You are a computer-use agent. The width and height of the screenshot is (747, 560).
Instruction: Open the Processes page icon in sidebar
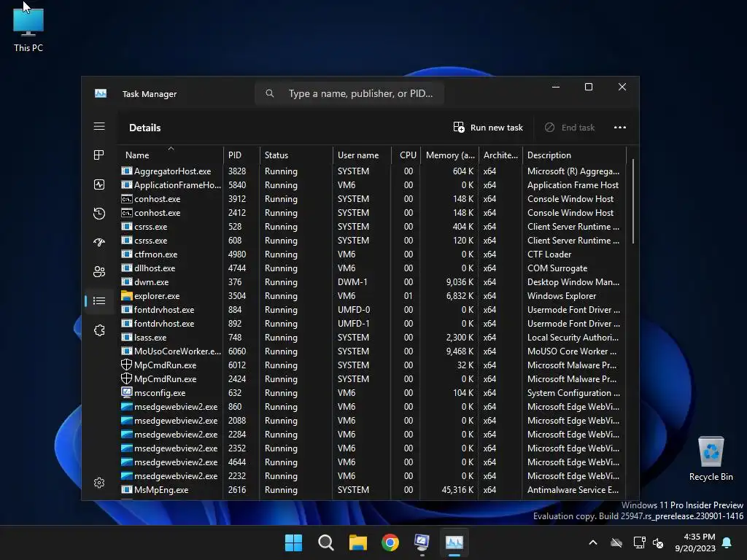coord(99,155)
